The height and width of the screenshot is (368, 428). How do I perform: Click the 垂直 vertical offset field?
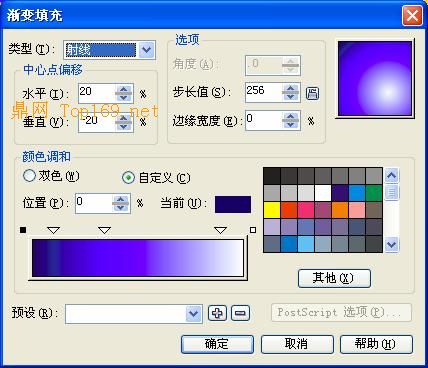[x=97, y=122]
